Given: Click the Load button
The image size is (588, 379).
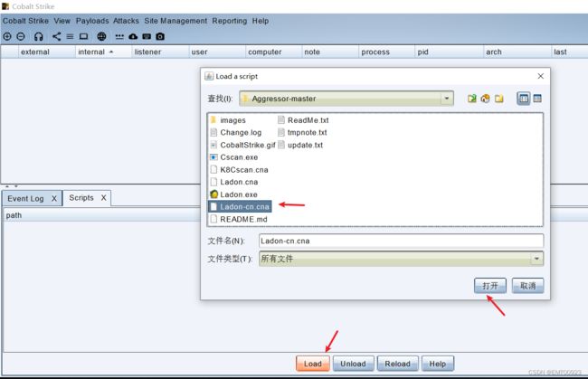Looking at the screenshot, I should [313, 364].
